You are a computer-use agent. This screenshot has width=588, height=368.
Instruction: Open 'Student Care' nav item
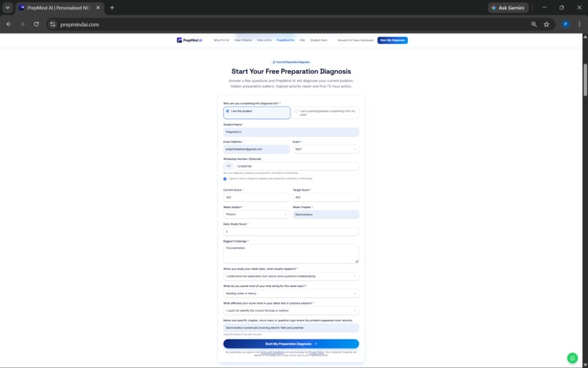[318, 40]
